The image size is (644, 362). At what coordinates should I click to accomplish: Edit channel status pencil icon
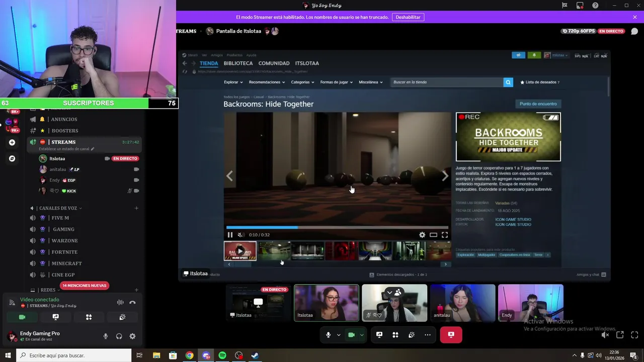93,149
